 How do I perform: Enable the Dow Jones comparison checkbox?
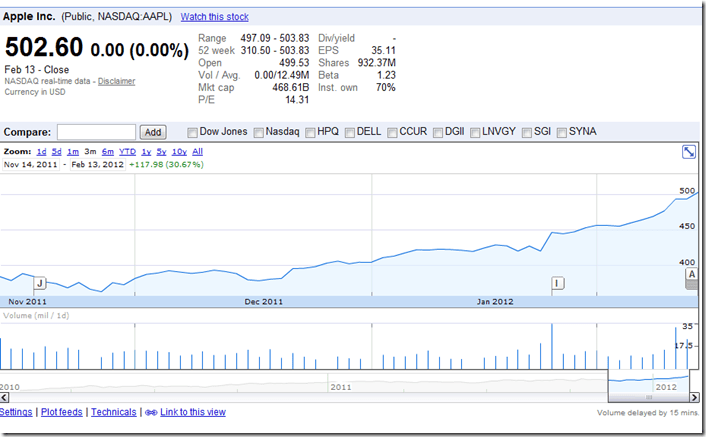[193, 132]
